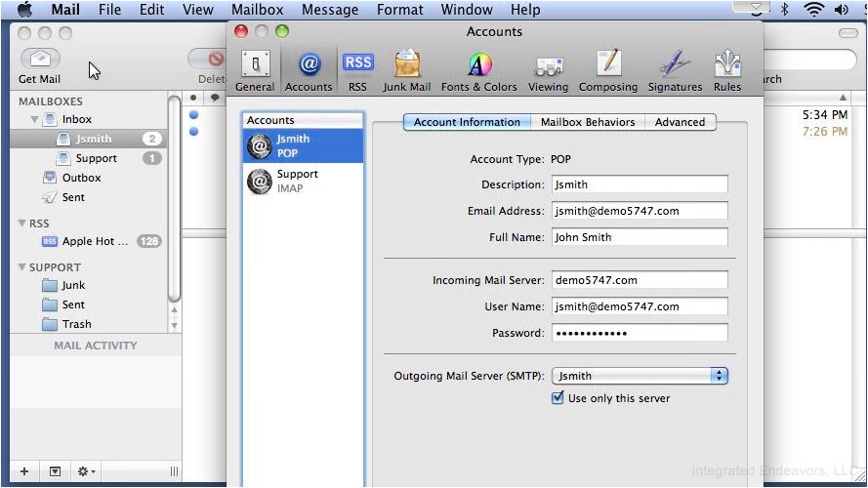Open RSS preferences pane
The width and height of the screenshot is (868, 488).
point(357,71)
